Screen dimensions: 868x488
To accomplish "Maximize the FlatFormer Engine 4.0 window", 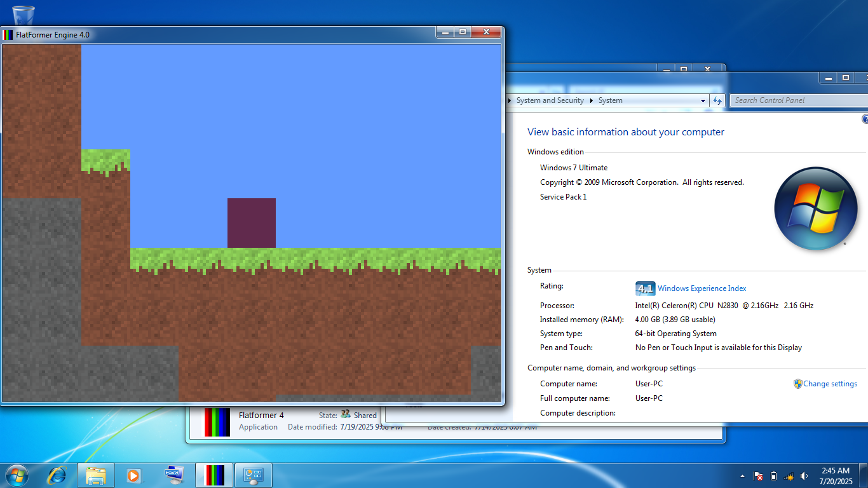I will (x=462, y=32).
